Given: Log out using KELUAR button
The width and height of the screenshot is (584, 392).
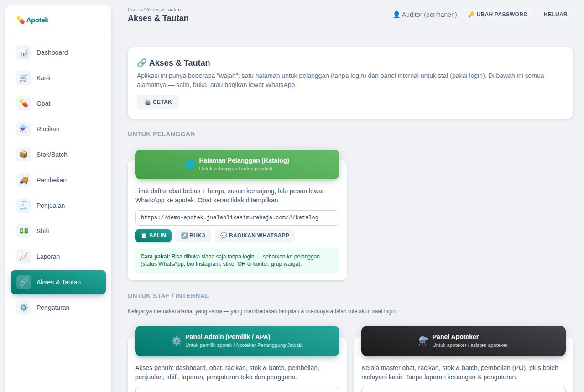Looking at the screenshot, I should tap(555, 15).
